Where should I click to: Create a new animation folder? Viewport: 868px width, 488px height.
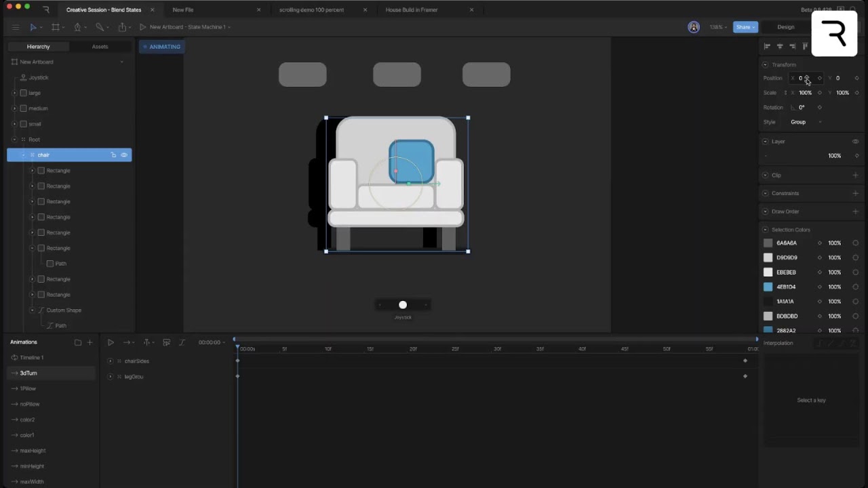(x=78, y=342)
